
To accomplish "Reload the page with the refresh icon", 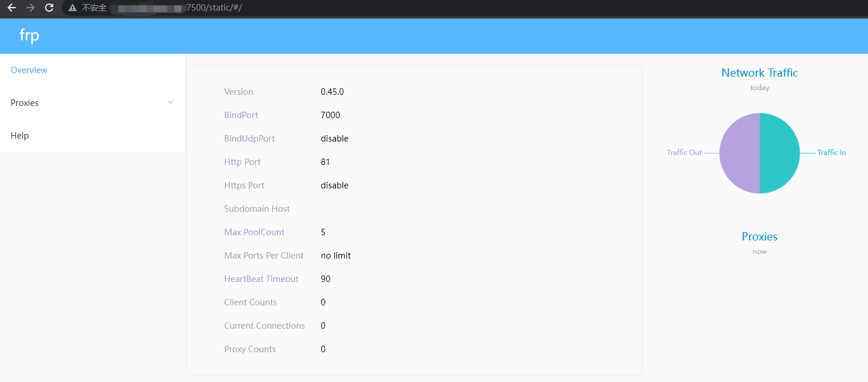I will click(x=49, y=8).
